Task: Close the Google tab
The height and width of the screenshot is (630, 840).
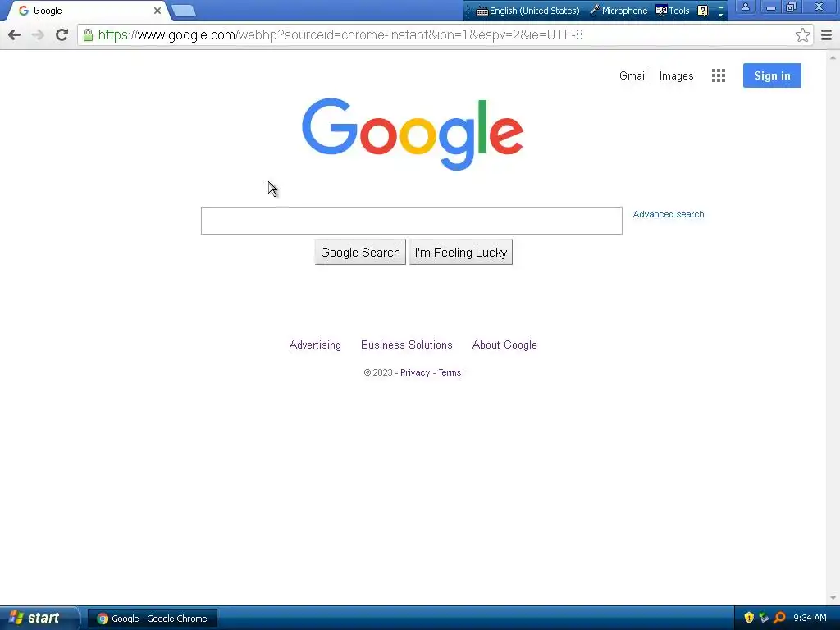Action: click(x=157, y=10)
